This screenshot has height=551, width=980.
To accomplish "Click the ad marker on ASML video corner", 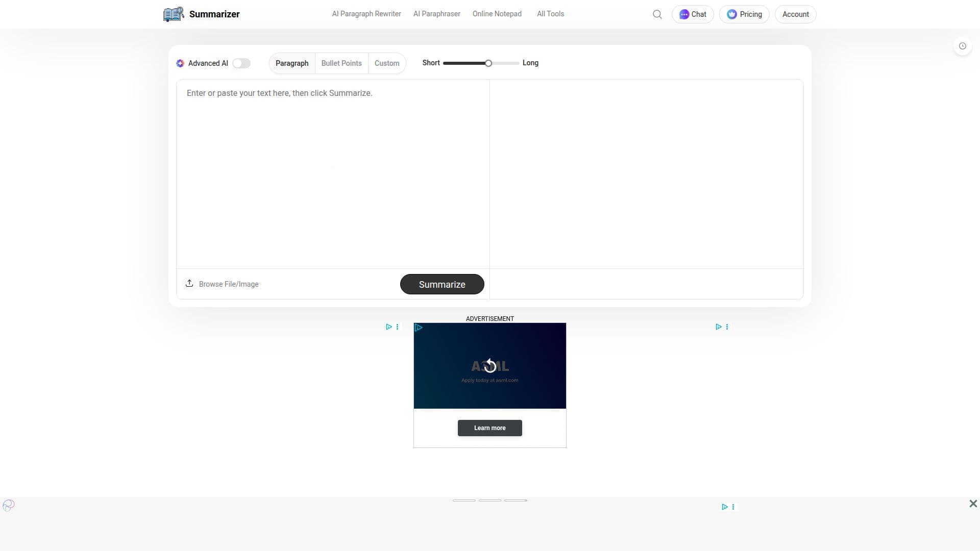I will [x=419, y=328].
